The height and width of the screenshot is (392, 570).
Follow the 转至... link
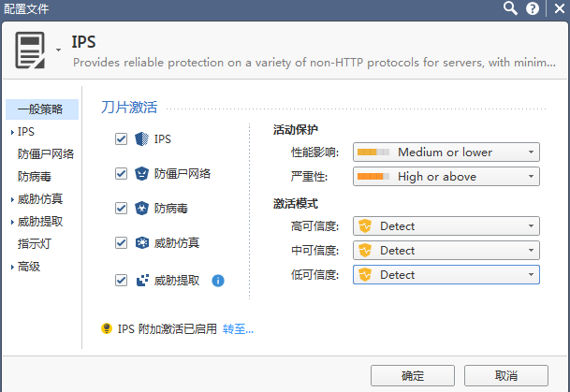point(238,328)
